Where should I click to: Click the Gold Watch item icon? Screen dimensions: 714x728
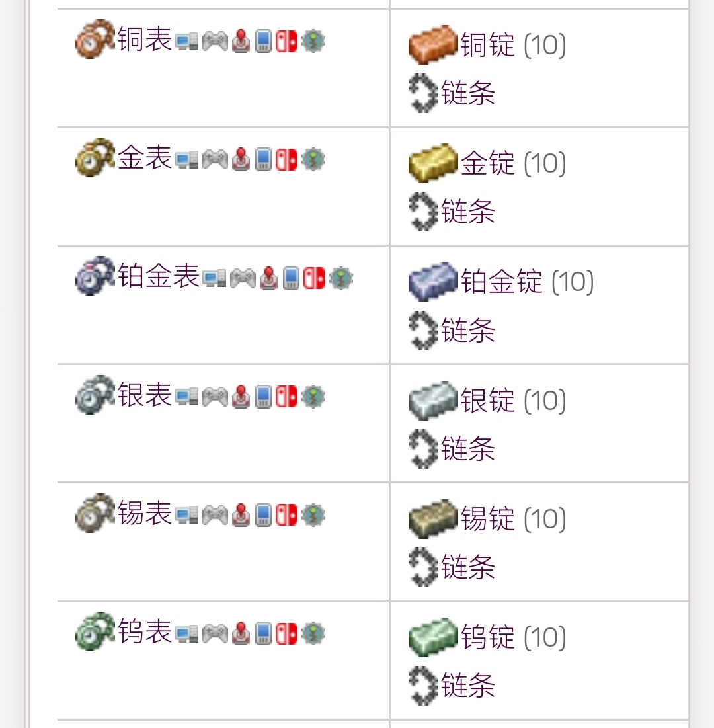click(x=95, y=158)
